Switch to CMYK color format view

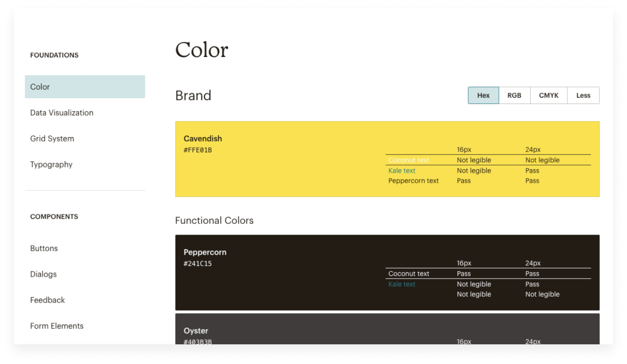[x=549, y=95]
